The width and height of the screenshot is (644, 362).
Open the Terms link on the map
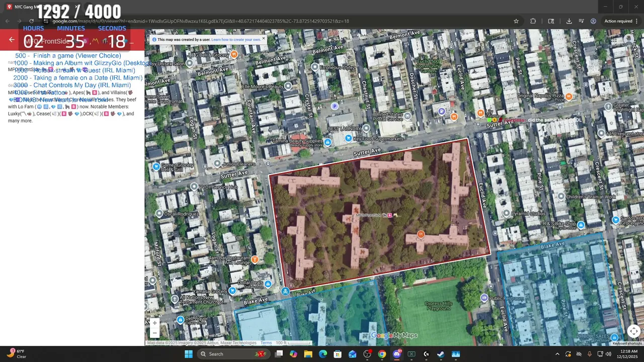(x=266, y=343)
